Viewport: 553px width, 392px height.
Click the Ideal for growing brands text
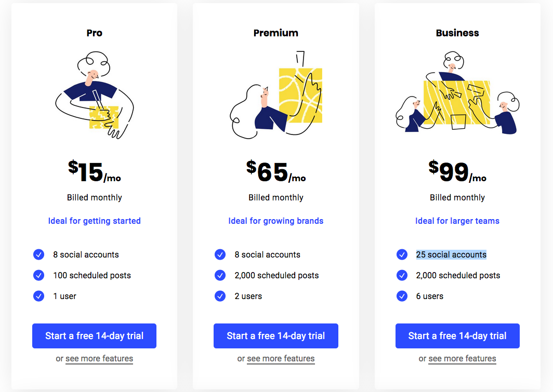pyautogui.click(x=276, y=221)
